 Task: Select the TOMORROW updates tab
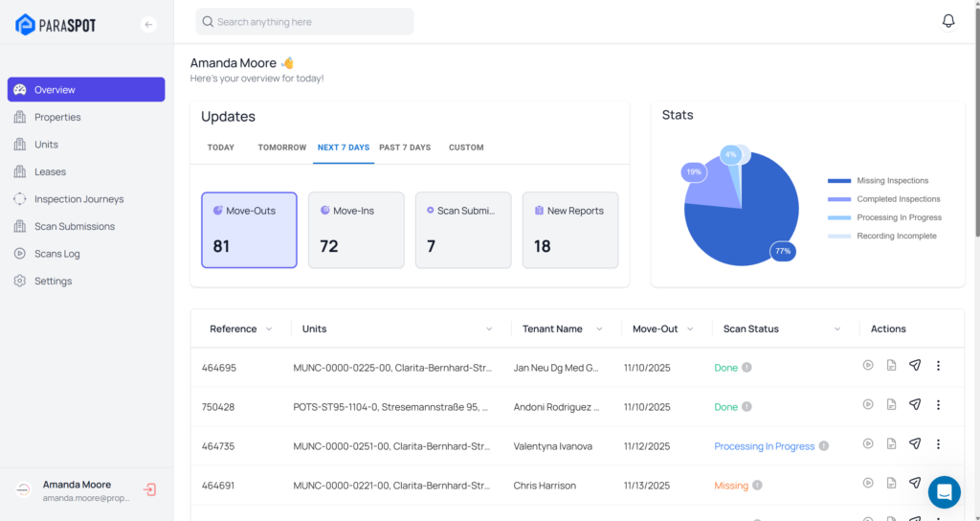point(281,147)
